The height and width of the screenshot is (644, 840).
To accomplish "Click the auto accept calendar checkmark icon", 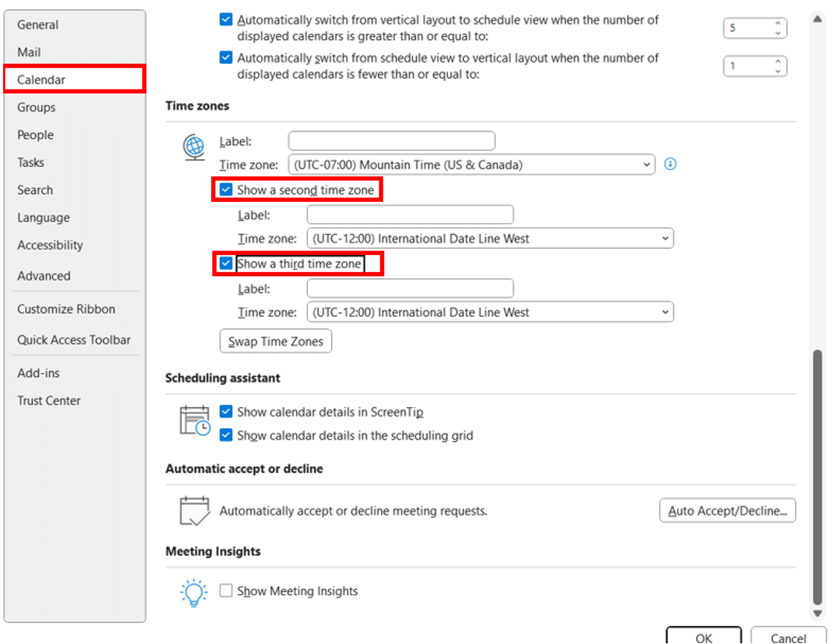I will point(195,511).
